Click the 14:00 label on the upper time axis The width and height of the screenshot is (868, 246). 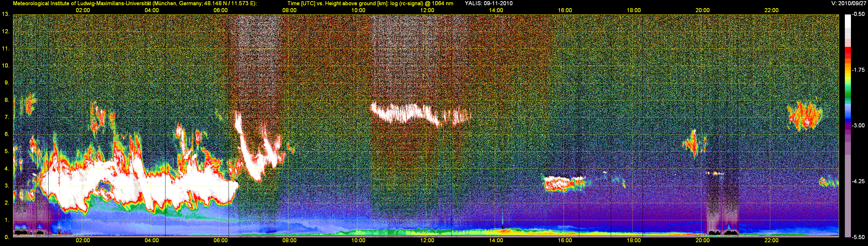click(x=496, y=10)
